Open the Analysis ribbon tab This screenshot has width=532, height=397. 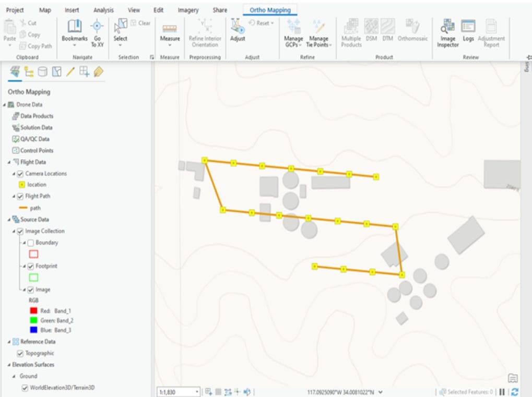pos(103,10)
